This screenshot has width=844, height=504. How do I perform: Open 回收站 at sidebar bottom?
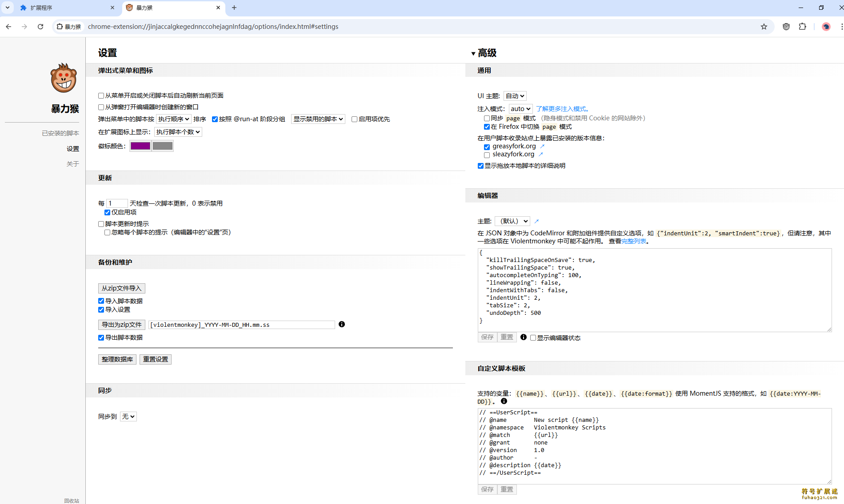[x=72, y=500]
